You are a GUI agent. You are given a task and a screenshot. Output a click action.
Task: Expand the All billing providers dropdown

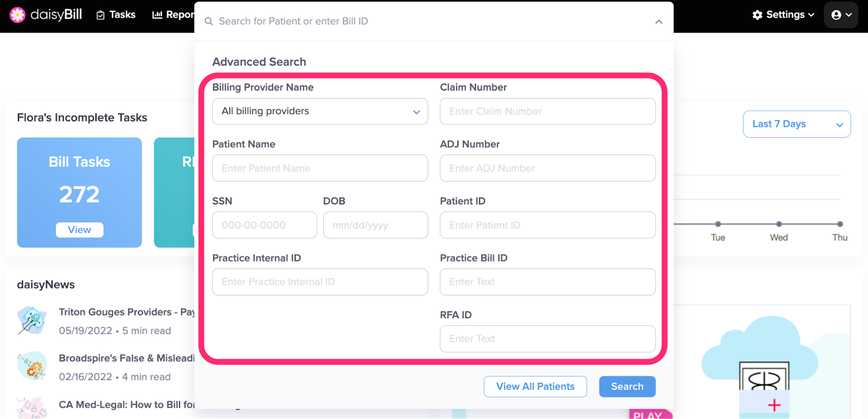tap(320, 111)
